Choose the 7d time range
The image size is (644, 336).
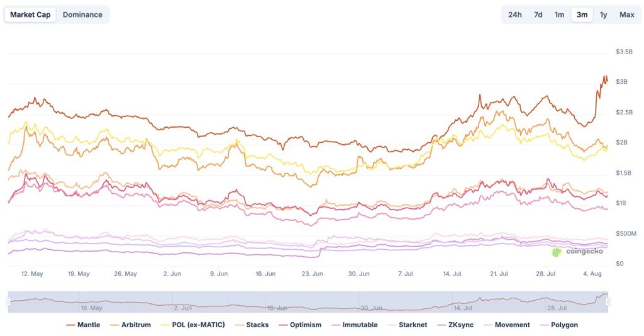tap(538, 14)
